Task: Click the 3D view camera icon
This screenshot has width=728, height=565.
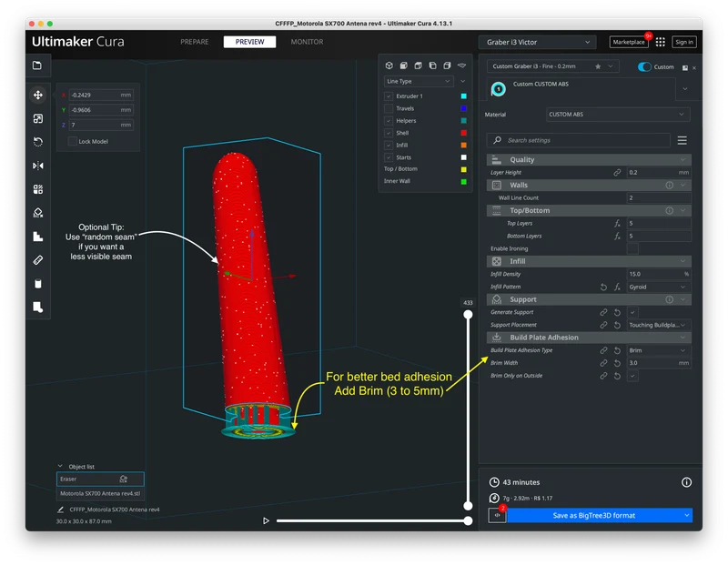Action: pos(389,66)
